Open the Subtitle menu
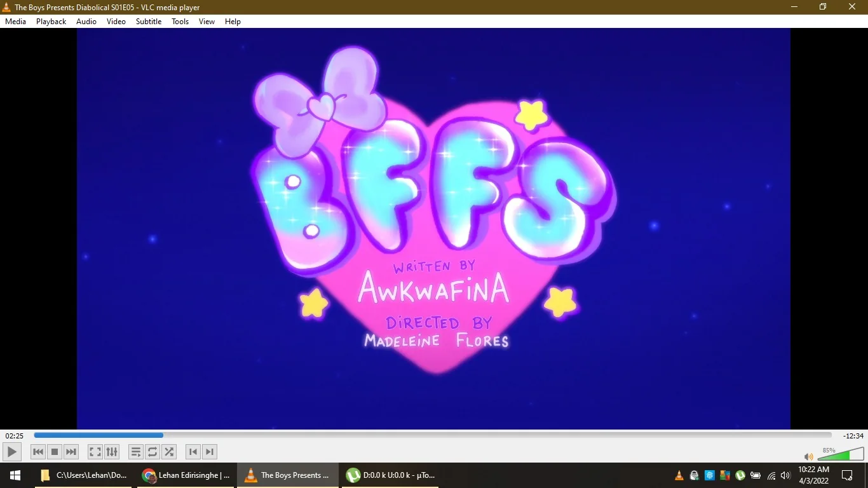The width and height of the screenshot is (868, 488). coord(149,22)
